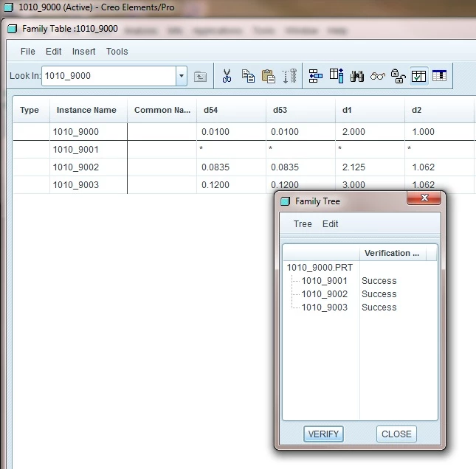Click the edit table in Excel icon
The width and height of the screenshot is (476, 469).
(439, 75)
